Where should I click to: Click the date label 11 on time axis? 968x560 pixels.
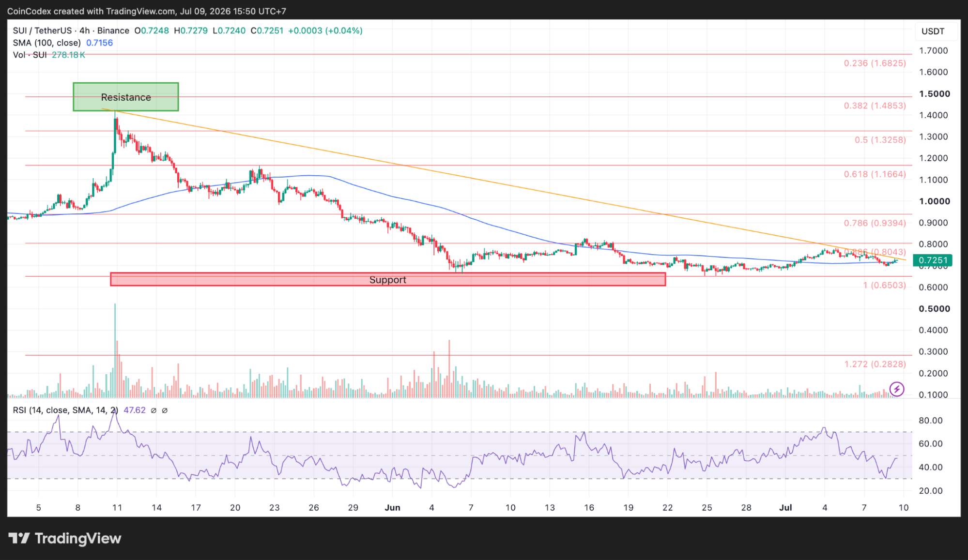pyautogui.click(x=117, y=508)
